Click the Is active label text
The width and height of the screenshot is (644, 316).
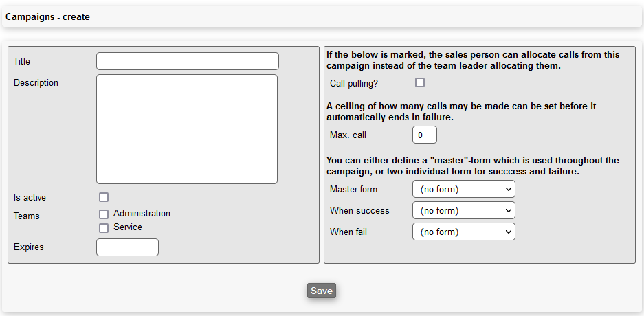[x=30, y=198]
